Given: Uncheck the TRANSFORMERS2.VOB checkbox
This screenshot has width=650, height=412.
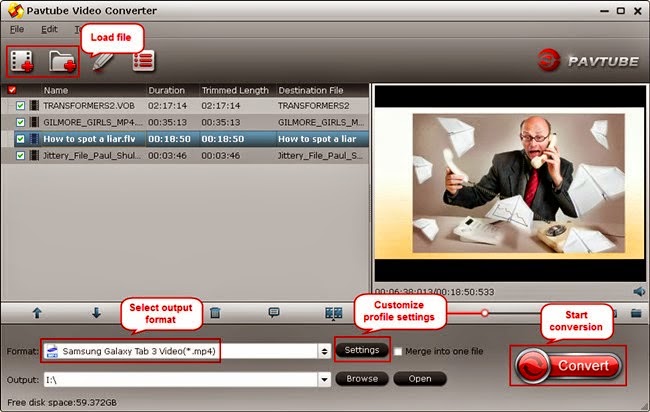Looking at the screenshot, I should 20,106.
